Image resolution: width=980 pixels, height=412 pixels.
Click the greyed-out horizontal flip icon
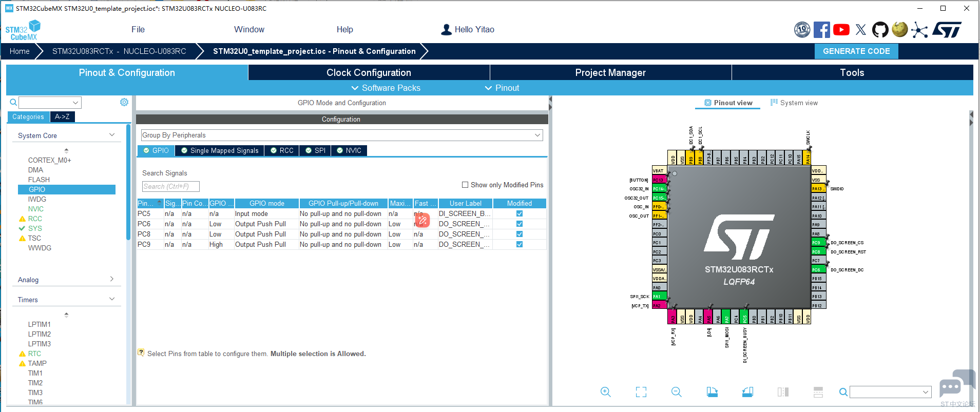783,392
